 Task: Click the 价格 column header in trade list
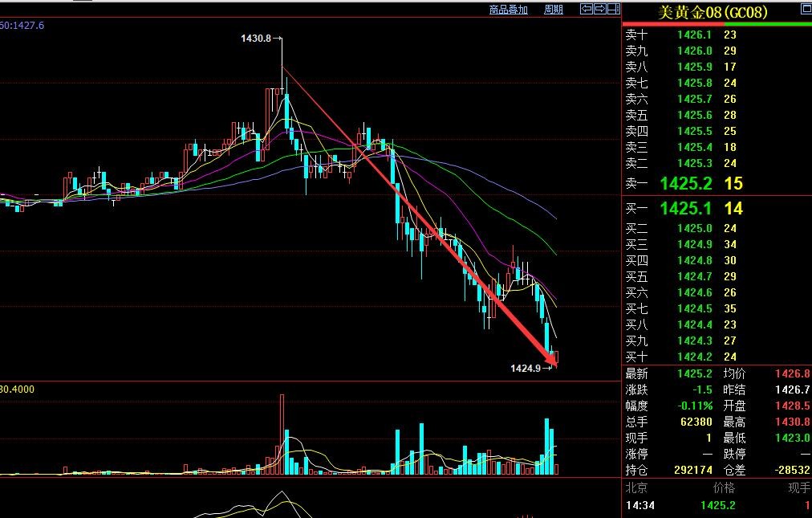point(723,487)
